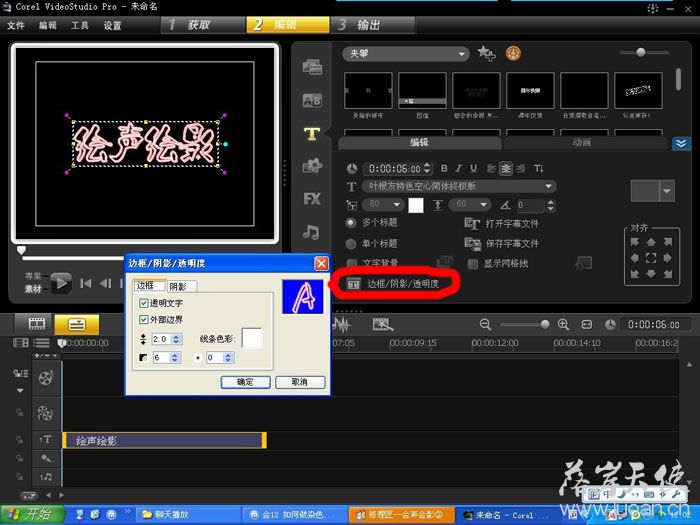This screenshot has height=525, width=700.
Task: Open the Transitions (AB) library icon
Action: (x=312, y=100)
